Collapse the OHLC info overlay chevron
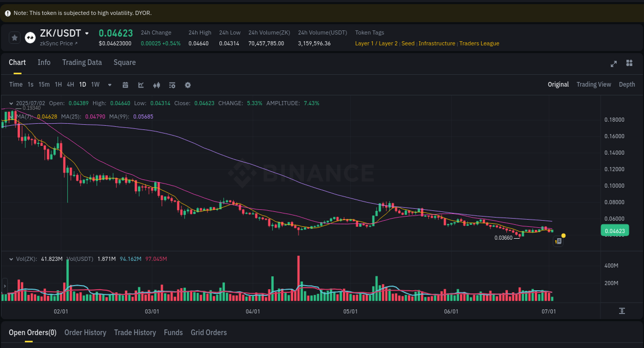 click(11, 103)
